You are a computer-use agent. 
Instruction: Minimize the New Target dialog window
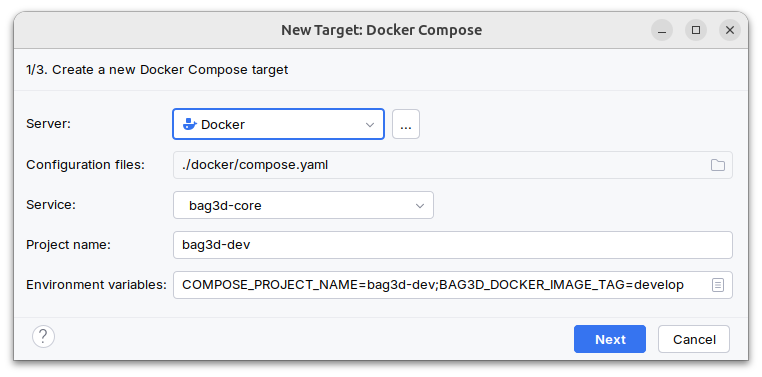tap(662, 30)
